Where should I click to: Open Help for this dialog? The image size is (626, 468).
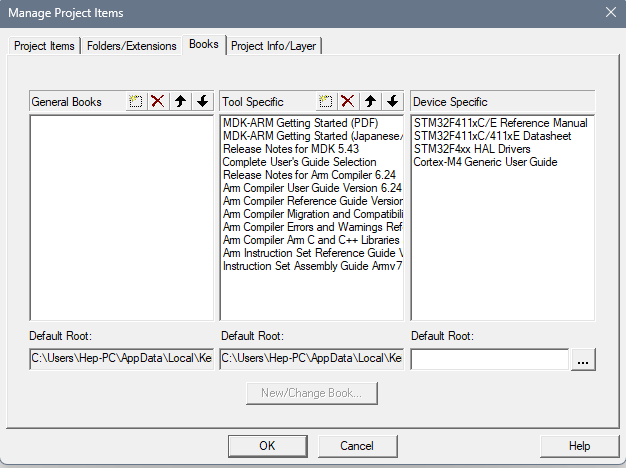tap(579, 446)
